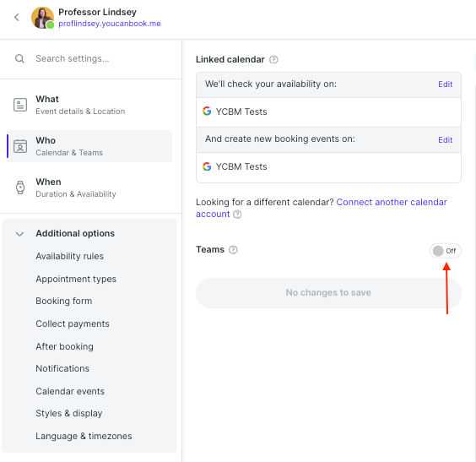Click Connect another calendar account link
Image resolution: width=476 pixels, height=462 pixels.
click(322, 208)
